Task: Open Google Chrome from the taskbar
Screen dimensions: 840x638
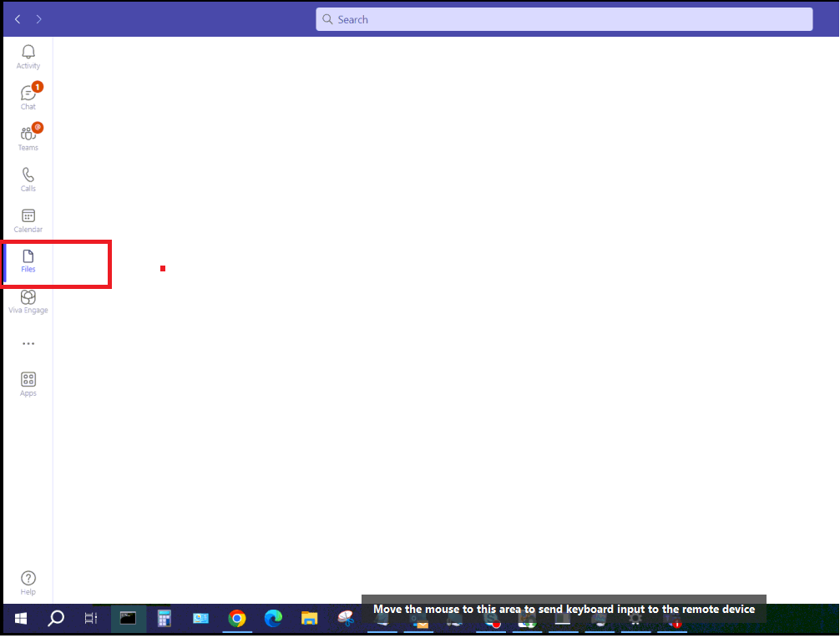Action: coord(237,619)
